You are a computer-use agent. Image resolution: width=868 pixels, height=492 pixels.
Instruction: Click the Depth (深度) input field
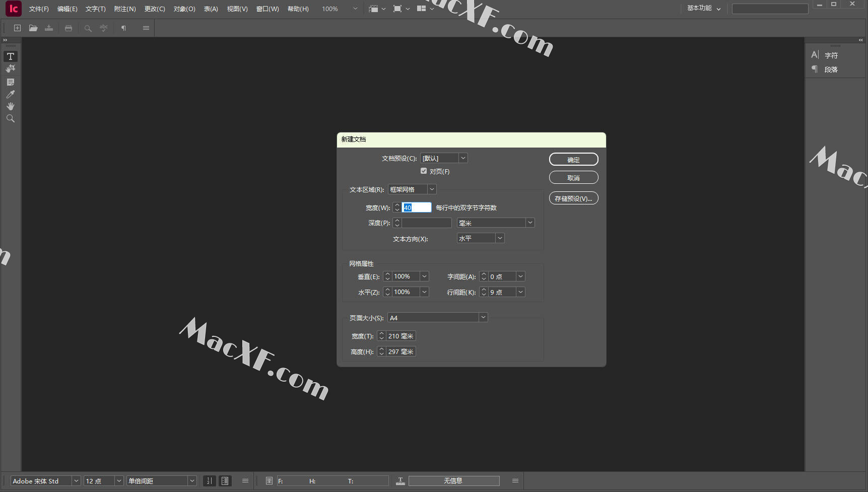pos(426,223)
